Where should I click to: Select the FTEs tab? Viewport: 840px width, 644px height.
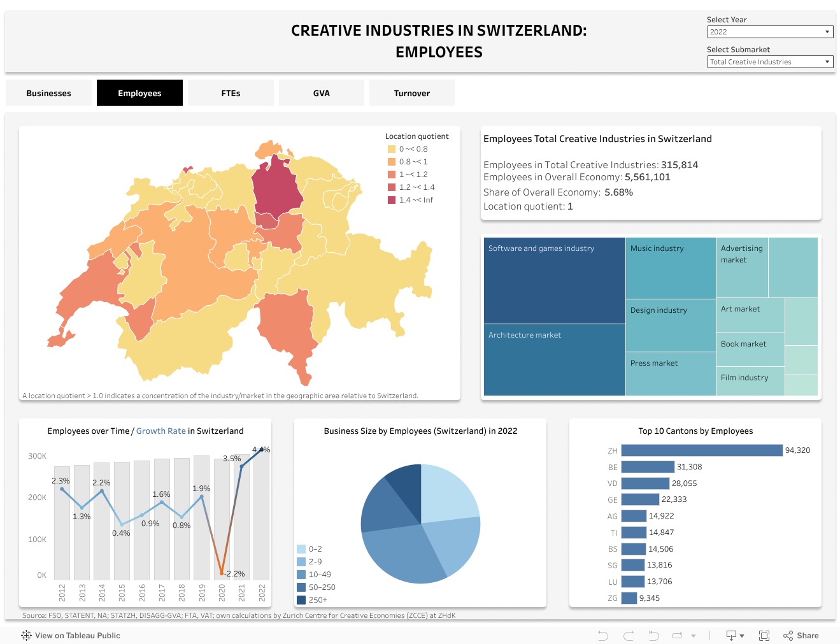[231, 93]
